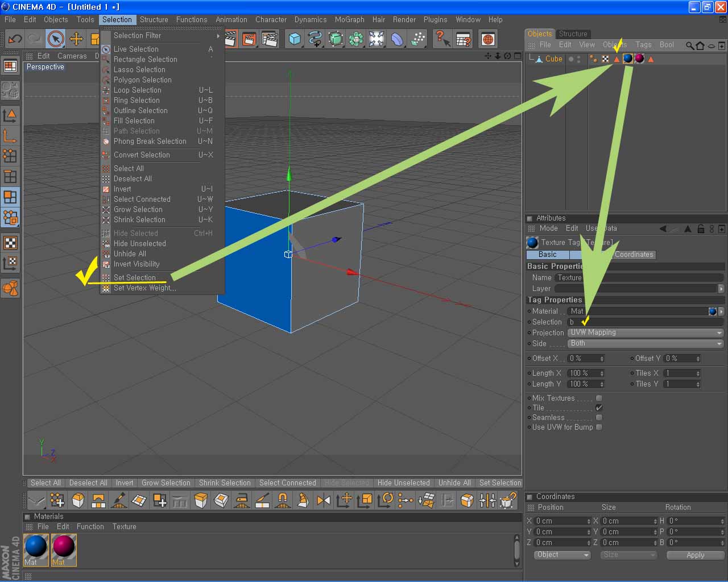
Task: Click Hide Unselected button below viewport
Action: tap(403, 483)
